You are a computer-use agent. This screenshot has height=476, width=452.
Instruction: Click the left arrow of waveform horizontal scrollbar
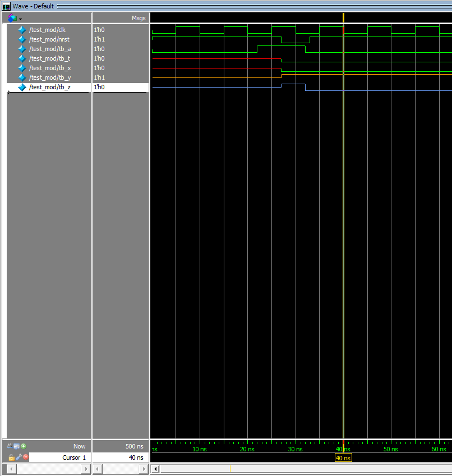[155, 469]
